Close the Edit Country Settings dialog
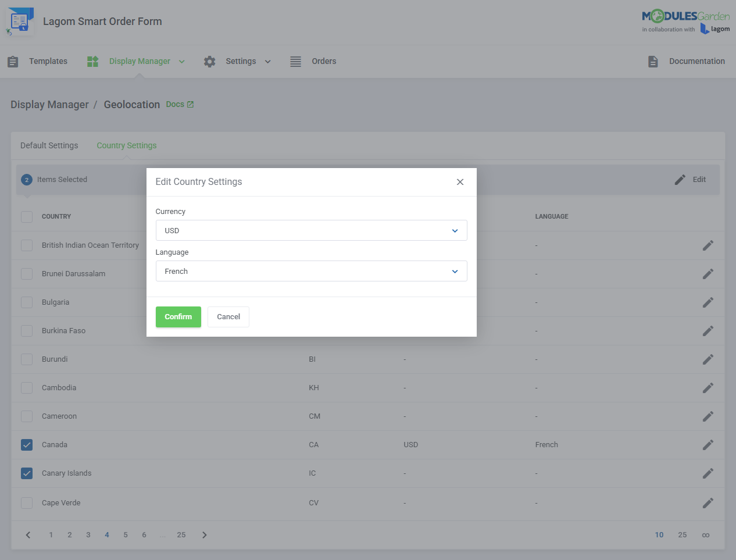Screen dimensions: 736x560 (460, 182)
